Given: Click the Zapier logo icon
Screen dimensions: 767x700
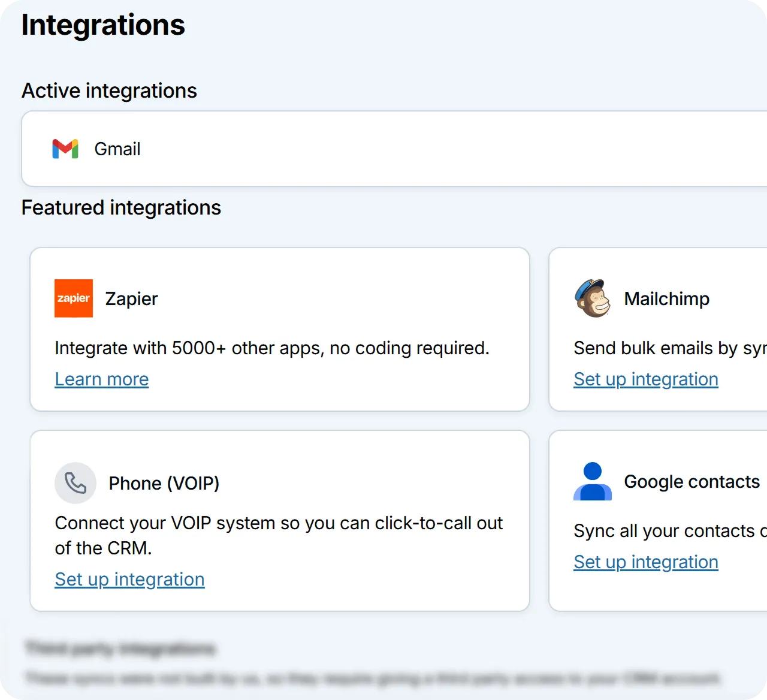Looking at the screenshot, I should point(74,298).
